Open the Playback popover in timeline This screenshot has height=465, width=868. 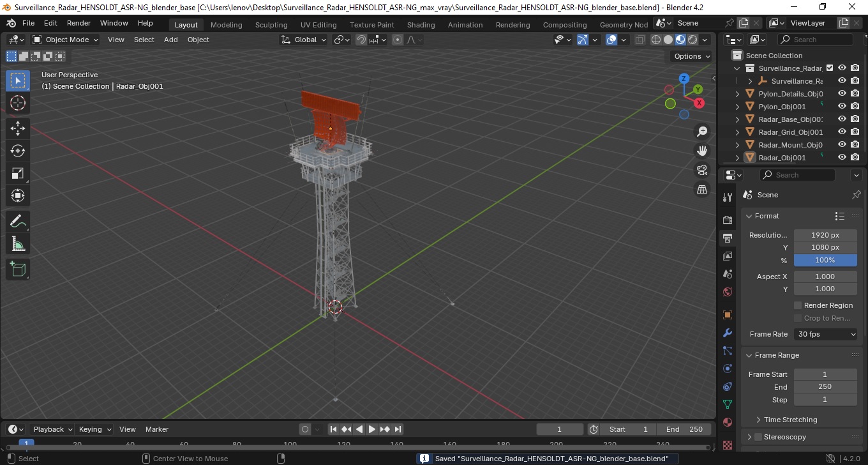(x=52, y=429)
